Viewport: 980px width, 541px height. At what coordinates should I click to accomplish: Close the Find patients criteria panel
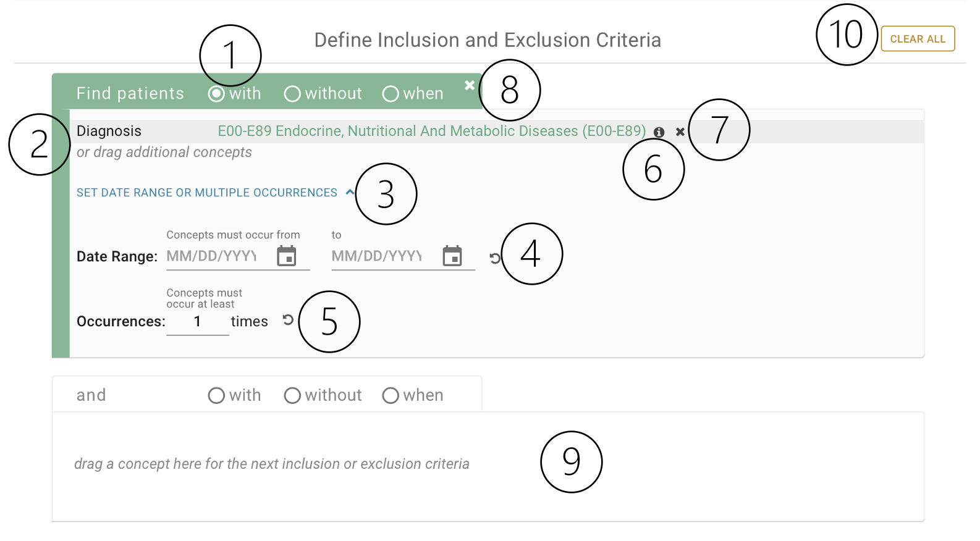pos(470,85)
